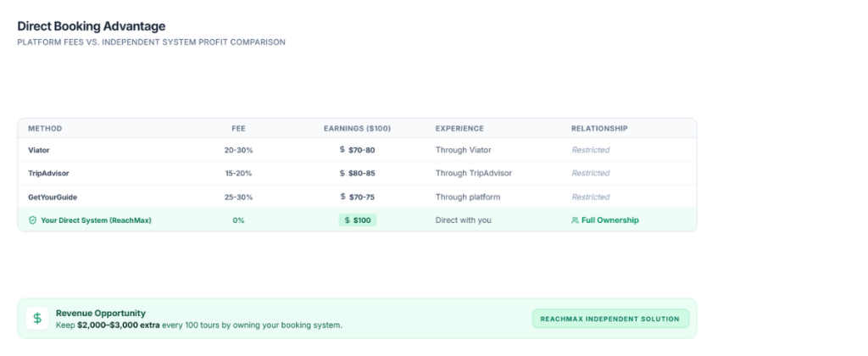This screenshot has width=868, height=356.
Task: Click the $70-75 earnings value
Action: [361, 197]
